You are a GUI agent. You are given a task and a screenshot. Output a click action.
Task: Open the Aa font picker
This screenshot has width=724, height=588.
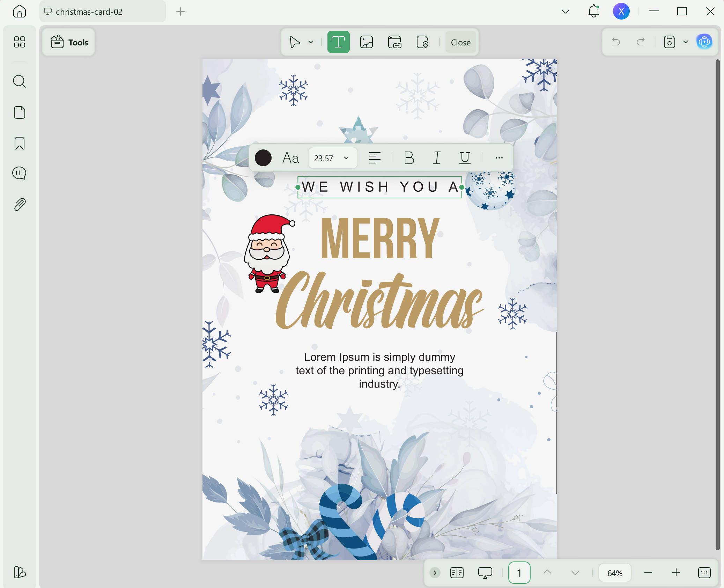coord(290,158)
